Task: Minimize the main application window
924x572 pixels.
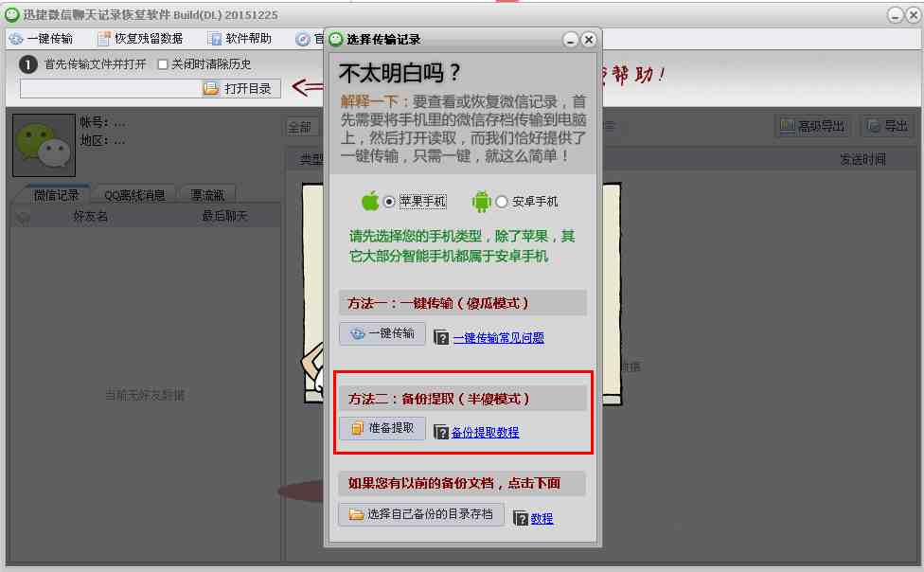Action: pos(896,15)
